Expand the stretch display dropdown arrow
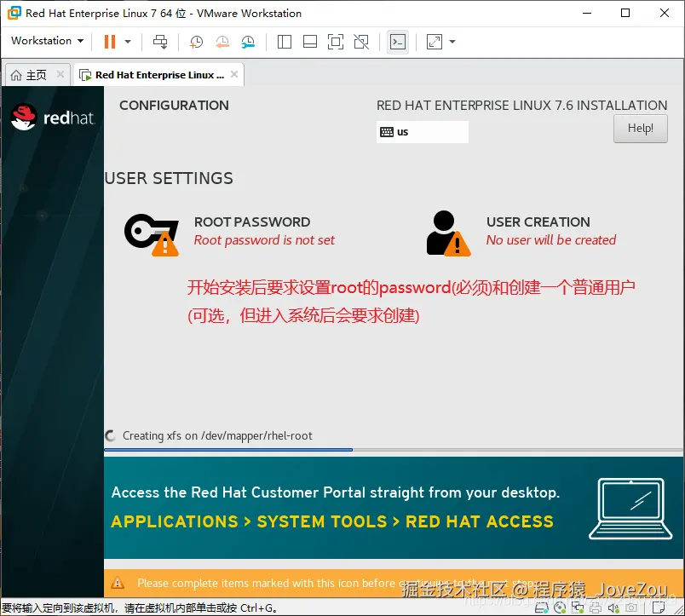This screenshot has width=685, height=616. 452,42
